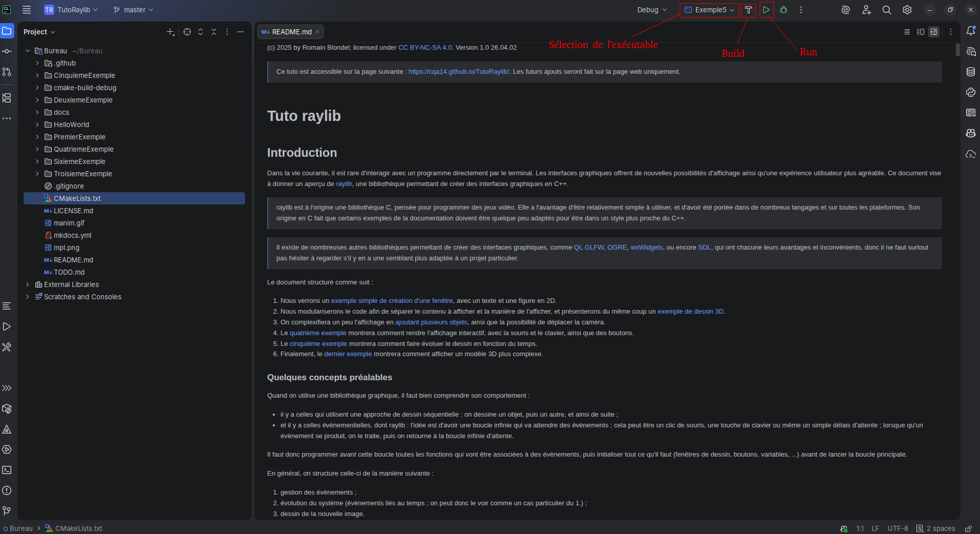
Task: Open Search Everywhere magnifier icon
Action: pos(886,10)
